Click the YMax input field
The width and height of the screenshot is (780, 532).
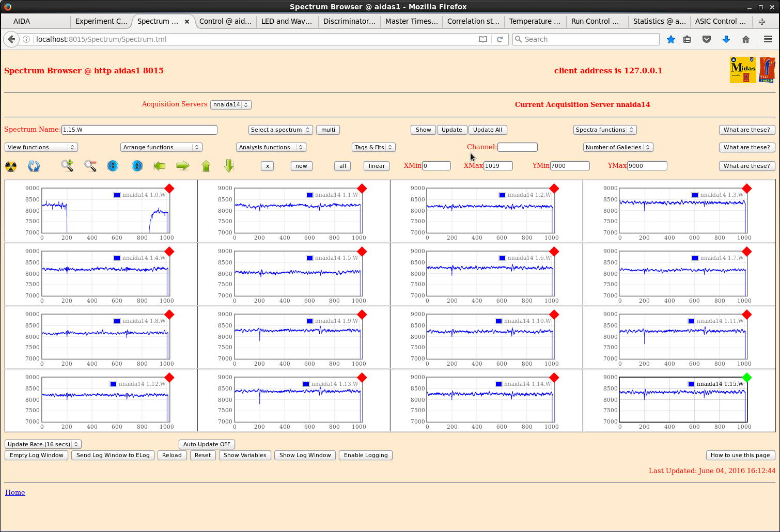647,166
